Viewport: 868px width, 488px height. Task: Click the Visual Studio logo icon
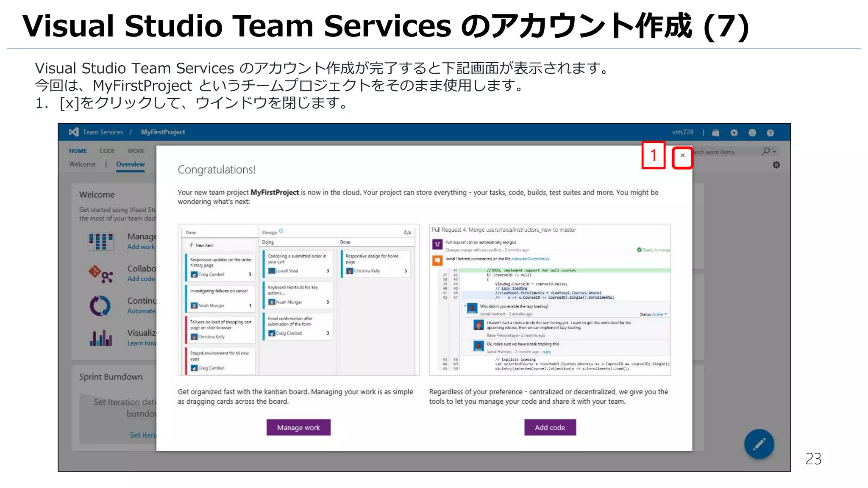(74, 132)
